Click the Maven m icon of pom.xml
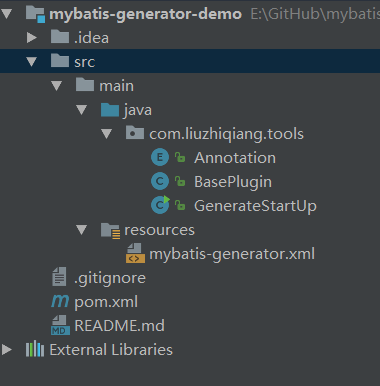This screenshot has height=386, width=380. click(x=60, y=301)
